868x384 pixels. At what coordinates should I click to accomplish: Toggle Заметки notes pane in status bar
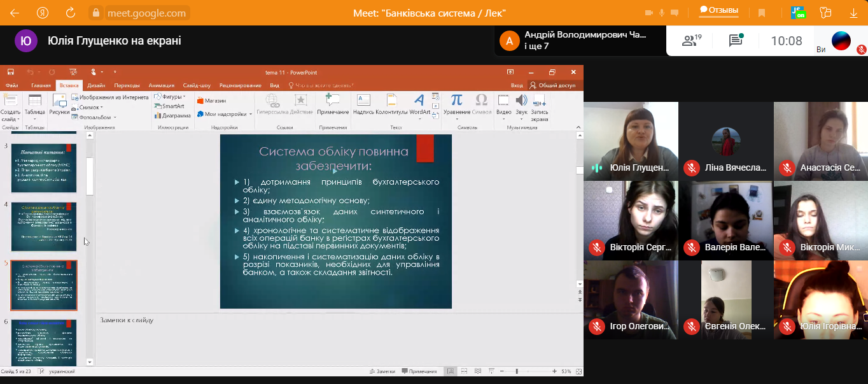click(382, 371)
